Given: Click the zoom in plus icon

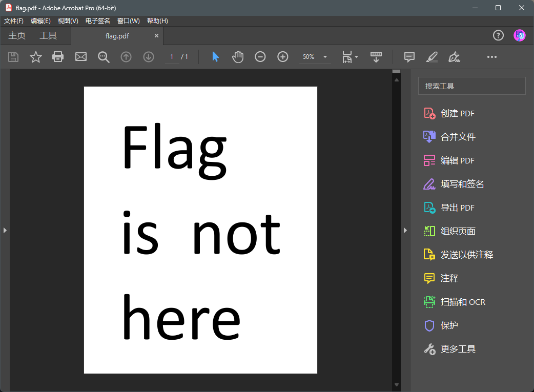Looking at the screenshot, I should (x=283, y=57).
